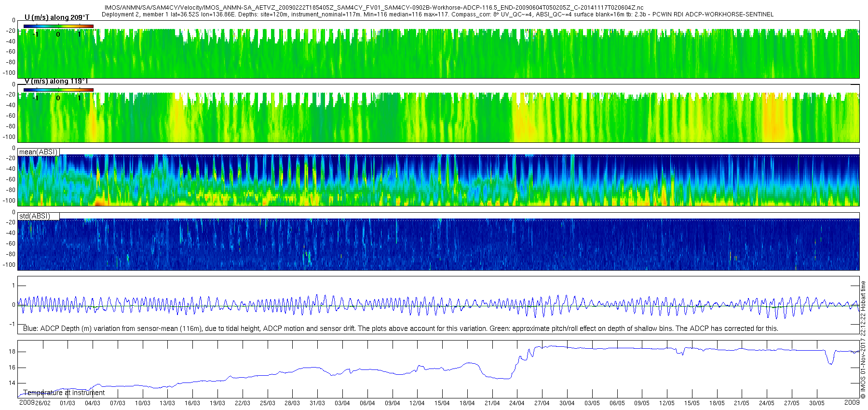This screenshot has height=410, width=868.
Task: Click the -80 depth tick of std(ABSI) panel
Action: (11, 254)
